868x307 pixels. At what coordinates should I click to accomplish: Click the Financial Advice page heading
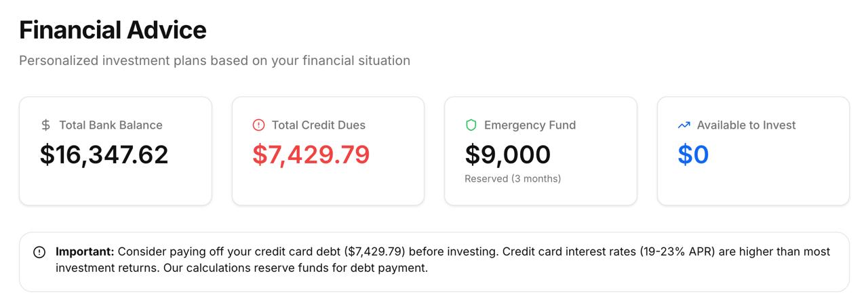pyautogui.click(x=113, y=30)
